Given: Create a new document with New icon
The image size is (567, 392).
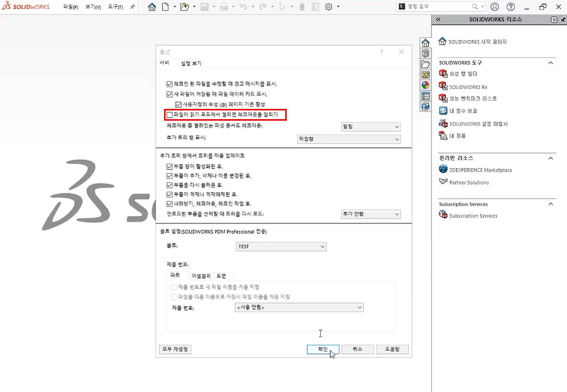Looking at the screenshot, I should point(165,7).
